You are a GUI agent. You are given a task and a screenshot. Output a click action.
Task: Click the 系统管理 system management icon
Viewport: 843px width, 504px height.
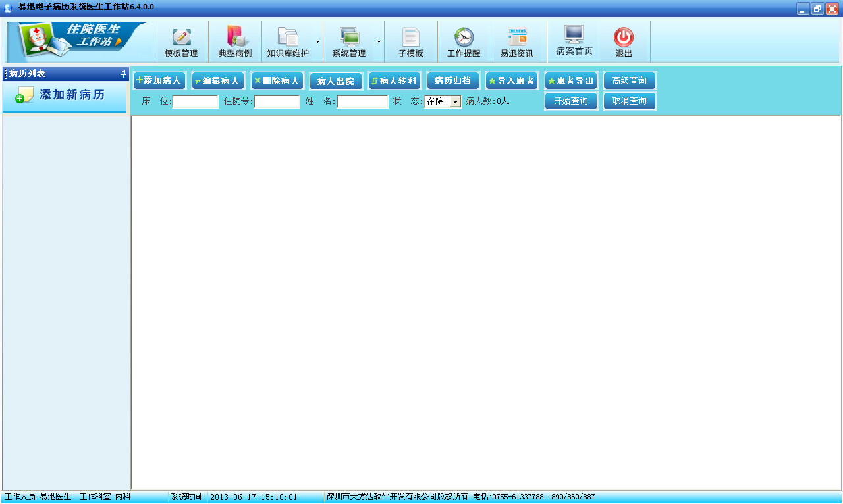pos(349,38)
